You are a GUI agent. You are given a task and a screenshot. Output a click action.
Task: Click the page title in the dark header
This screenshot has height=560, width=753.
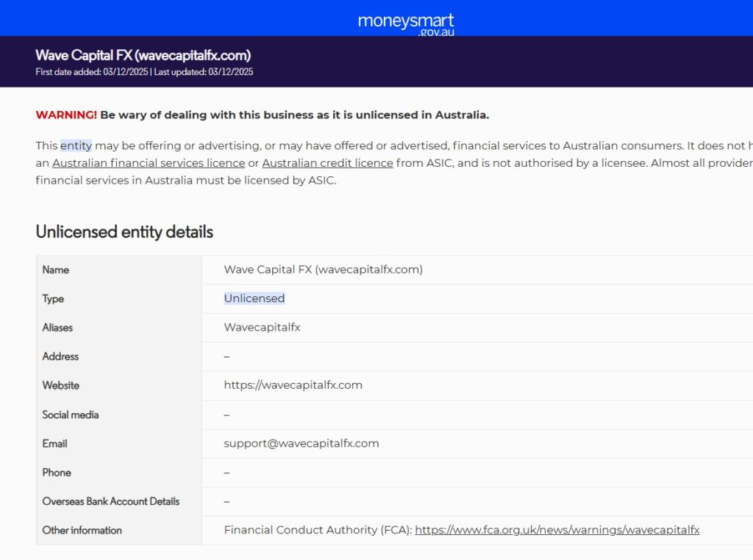click(x=143, y=55)
